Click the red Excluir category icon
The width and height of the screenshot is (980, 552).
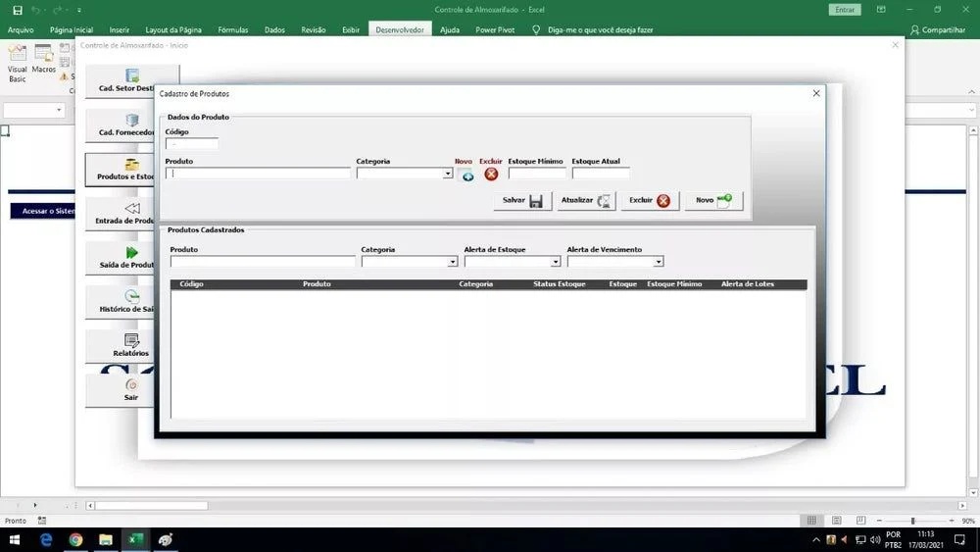491,175
